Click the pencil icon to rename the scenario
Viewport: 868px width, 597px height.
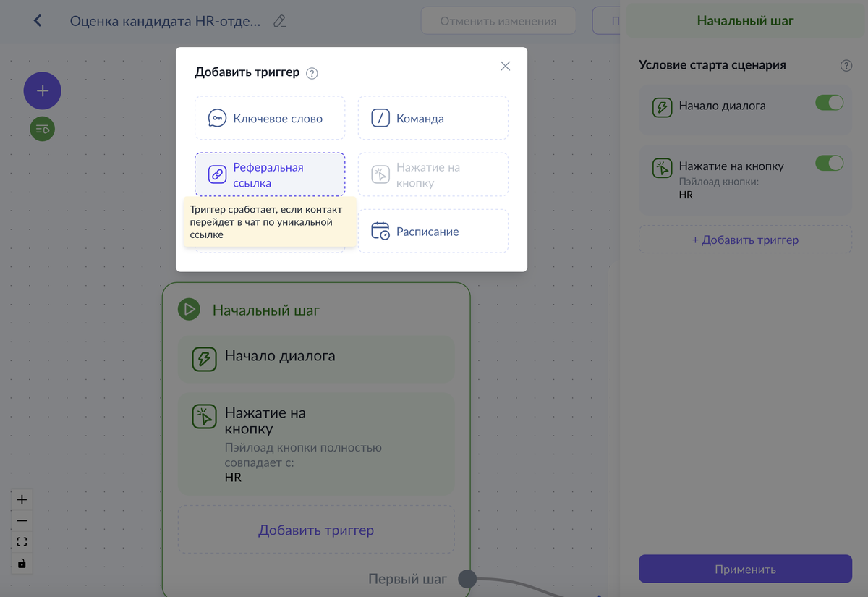pyautogui.click(x=281, y=22)
